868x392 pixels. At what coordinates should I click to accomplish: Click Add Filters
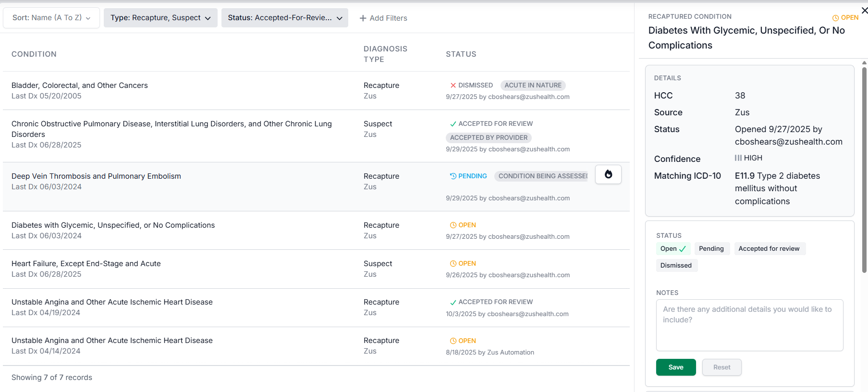[383, 18]
